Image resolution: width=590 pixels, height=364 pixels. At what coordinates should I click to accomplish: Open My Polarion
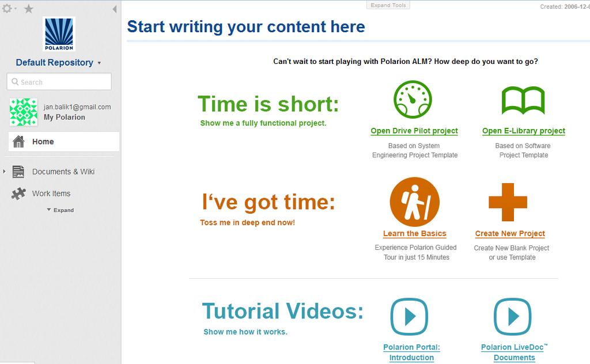click(x=65, y=117)
